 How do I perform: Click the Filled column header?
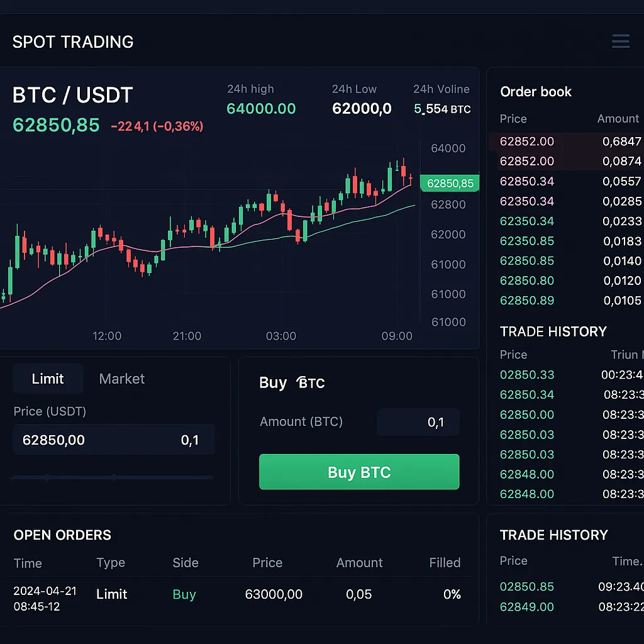click(x=445, y=563)
